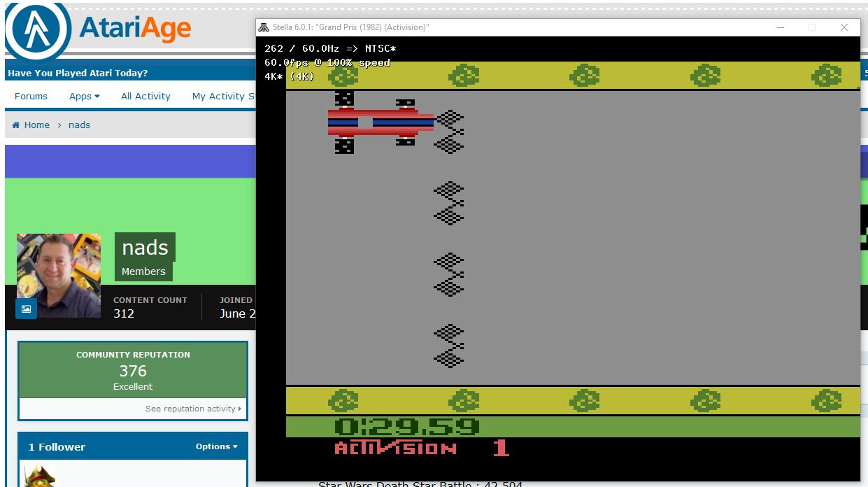Click the 60.0fps @ 100% speed readout
Viewport: 868px width, 487px height.
click(327, 63)
